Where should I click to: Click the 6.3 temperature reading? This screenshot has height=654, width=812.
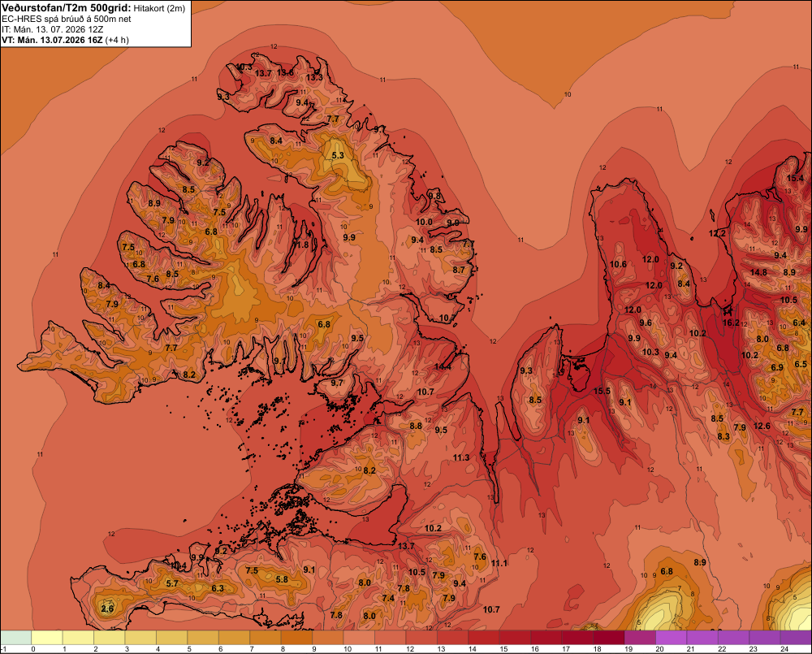click(x=218, y=588)
